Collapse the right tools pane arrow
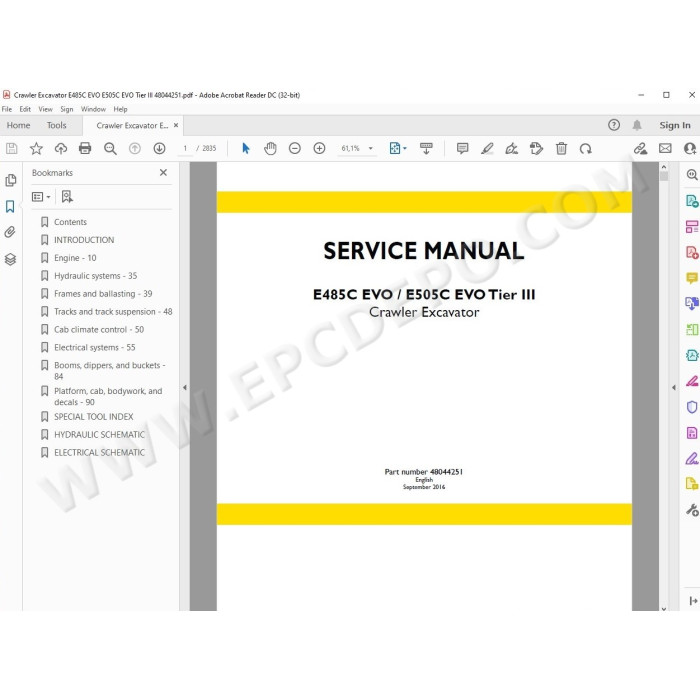Image resolution: width=700 pixels, height=700 pixels. [674, 388]
